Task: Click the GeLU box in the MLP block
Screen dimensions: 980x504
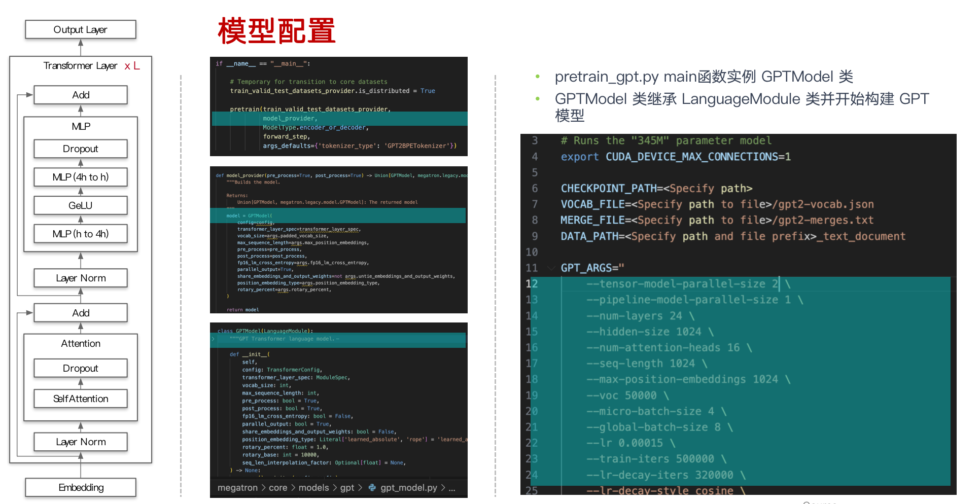Action: [81, 205]
